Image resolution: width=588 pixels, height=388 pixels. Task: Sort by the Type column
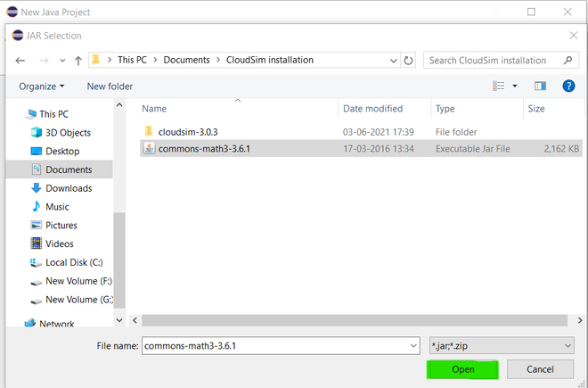tap(445, 109)
